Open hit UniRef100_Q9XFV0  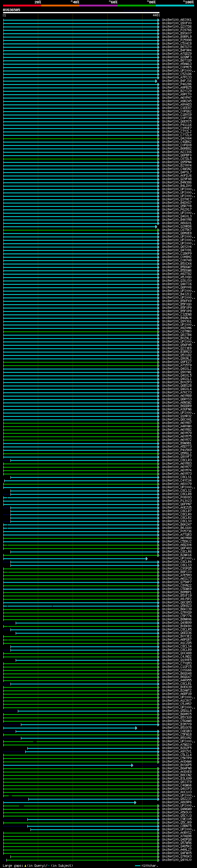coord(177,23)
